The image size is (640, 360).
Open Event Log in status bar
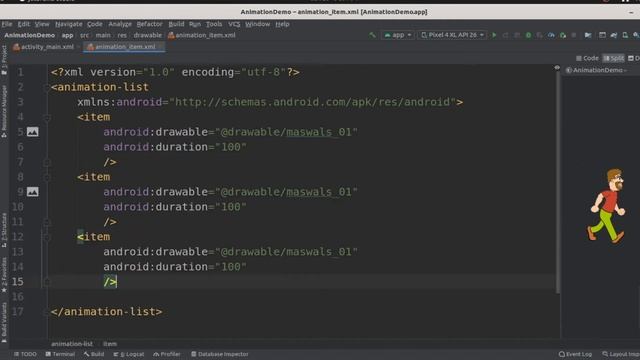coord(575,354)
